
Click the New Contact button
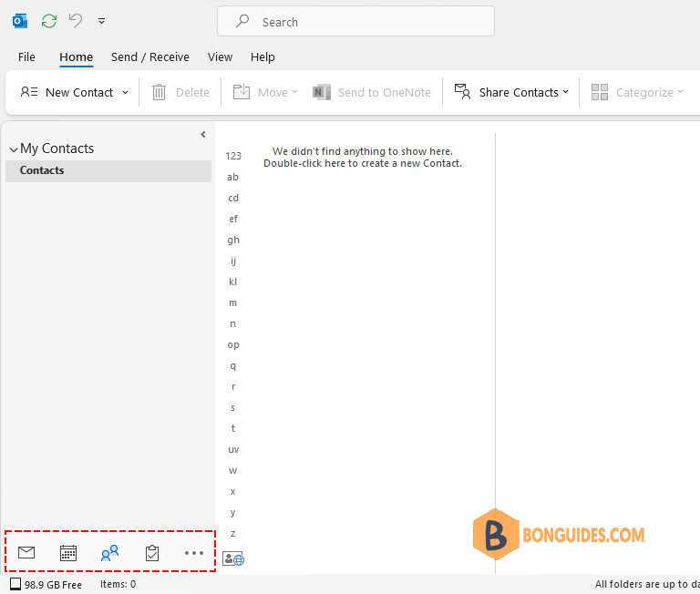tap(67, 92)
